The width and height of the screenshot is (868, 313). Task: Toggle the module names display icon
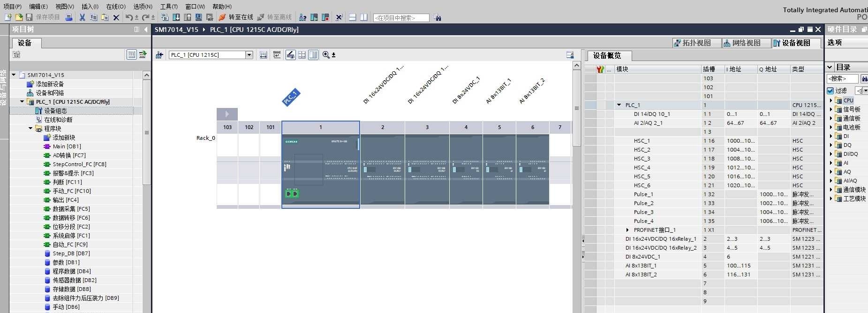277,55
